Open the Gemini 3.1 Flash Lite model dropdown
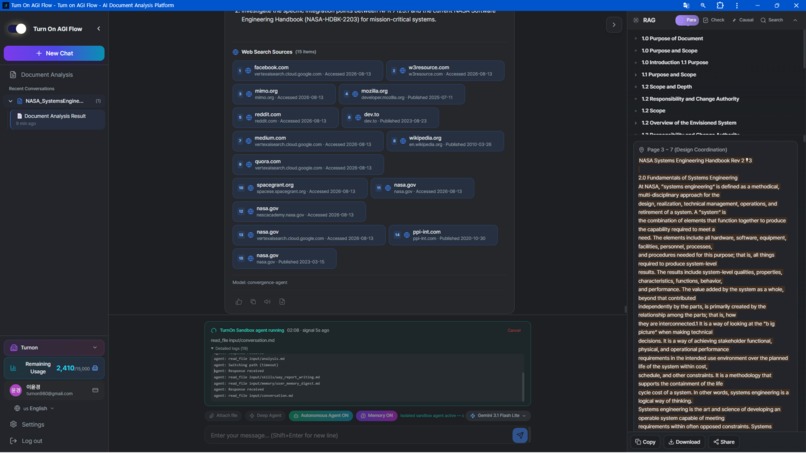 (x=498, y=415)
